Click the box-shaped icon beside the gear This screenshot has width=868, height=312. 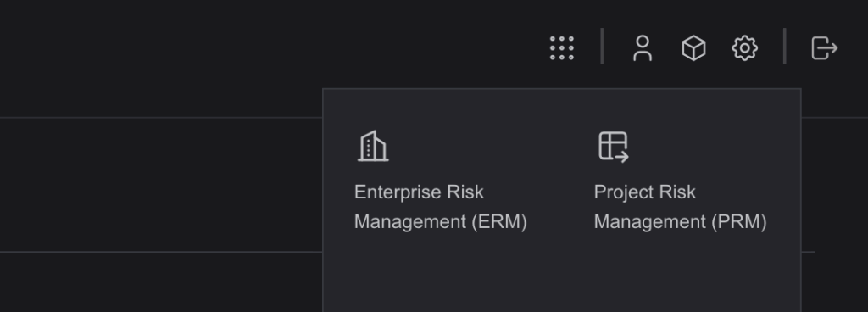(x=693, y=48)
